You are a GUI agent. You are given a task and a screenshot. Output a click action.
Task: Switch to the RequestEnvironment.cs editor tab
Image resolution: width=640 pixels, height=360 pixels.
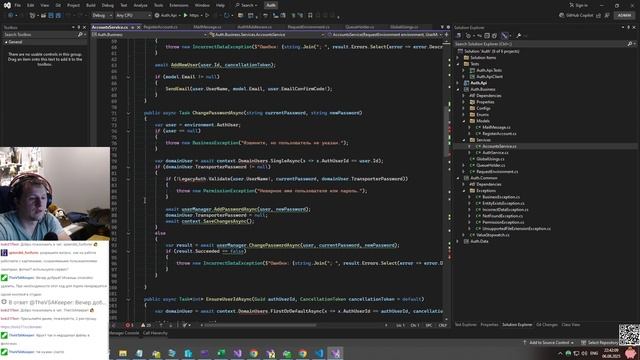tap(309, 27)
